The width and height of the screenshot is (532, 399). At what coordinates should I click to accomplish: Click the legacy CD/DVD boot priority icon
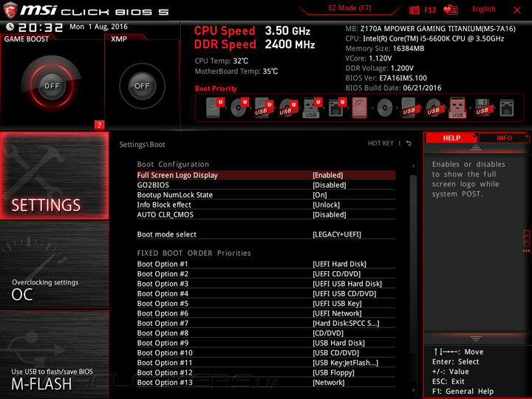385,108
